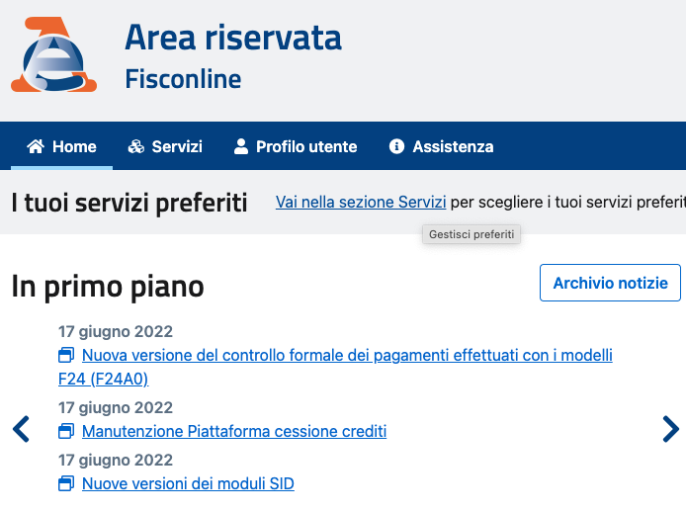Click the Agenzia Entrate logo

coord(54,54)
